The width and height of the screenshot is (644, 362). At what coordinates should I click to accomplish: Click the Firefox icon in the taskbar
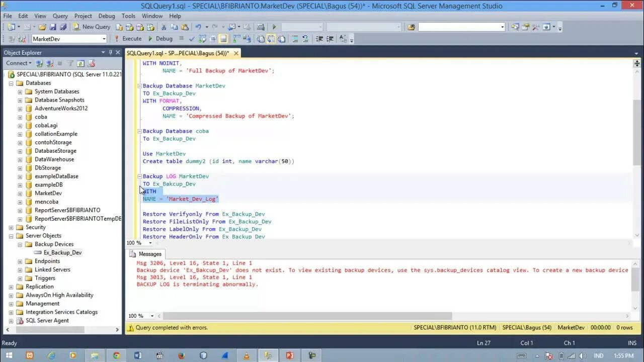[x=181, y=355]
